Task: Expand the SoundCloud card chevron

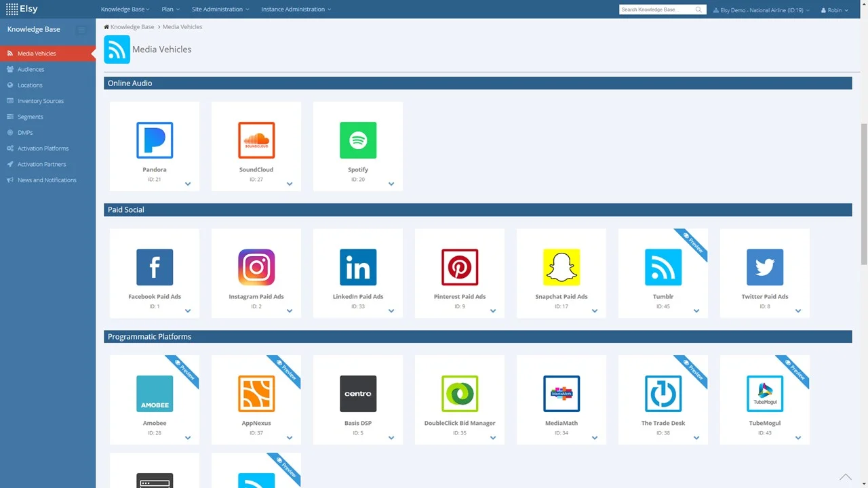Action: [290, 184]
